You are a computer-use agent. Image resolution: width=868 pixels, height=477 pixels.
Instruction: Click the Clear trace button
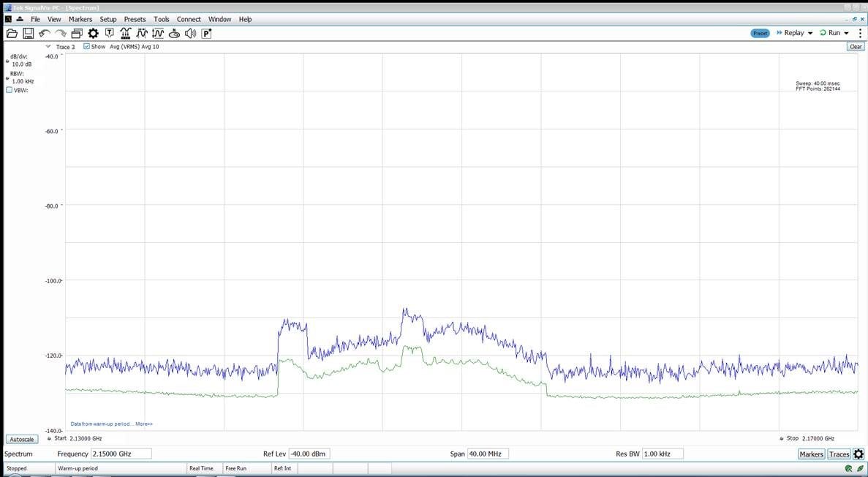pos(855,46)
